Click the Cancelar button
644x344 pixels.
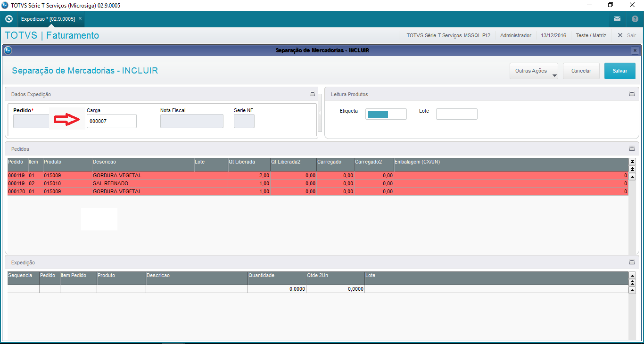click(581, 71)
